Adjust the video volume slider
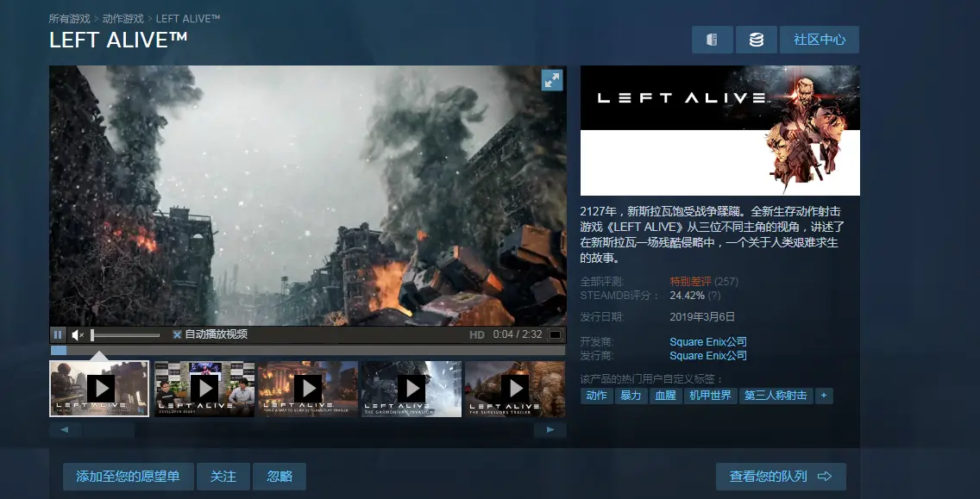The image size is (980, 499). [x=126, y=335]
